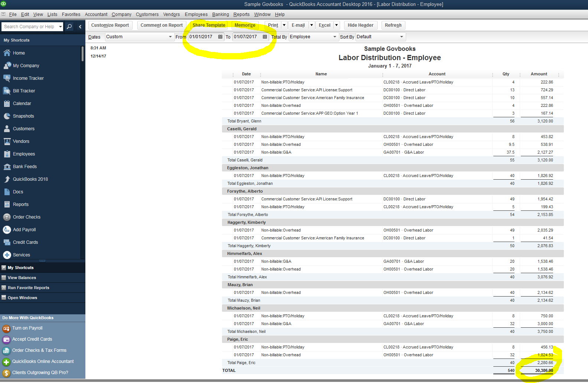Click Clients Outgrowing QB Pro link
This screenshot has height=383, width=588.
pos(40,373)
